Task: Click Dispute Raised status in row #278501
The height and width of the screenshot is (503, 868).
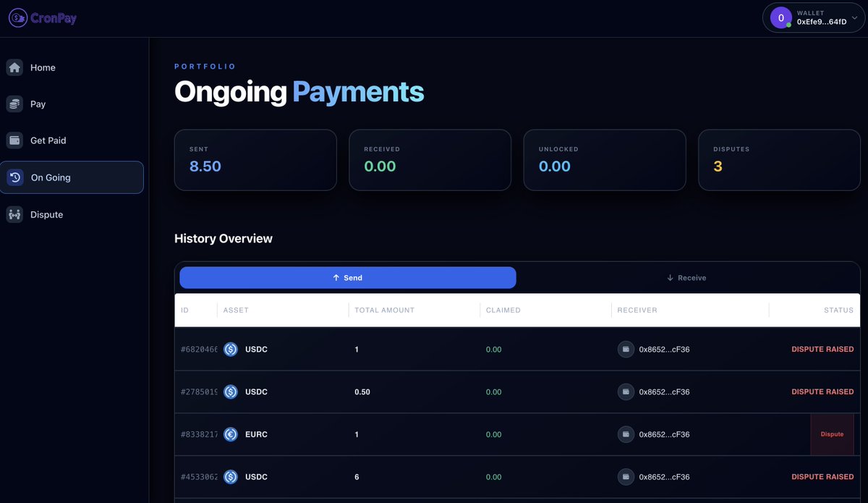Action: coord(822,392)
